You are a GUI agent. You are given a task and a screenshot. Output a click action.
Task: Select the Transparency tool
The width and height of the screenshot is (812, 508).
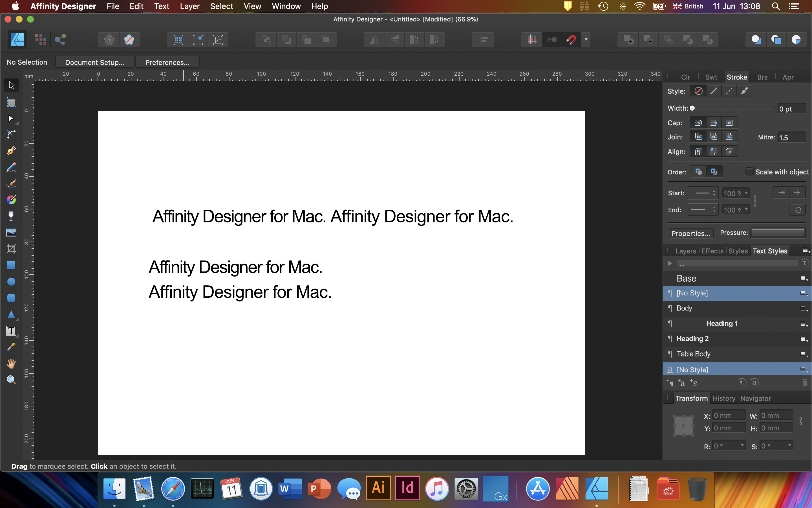[11, 216]
